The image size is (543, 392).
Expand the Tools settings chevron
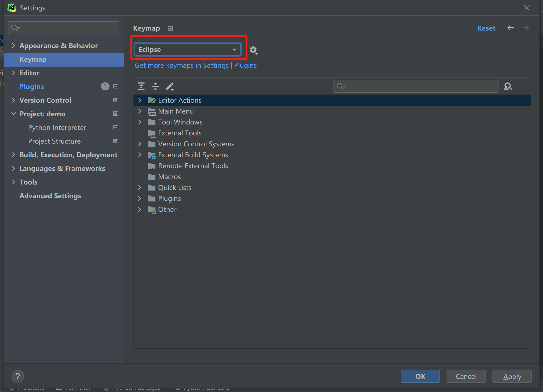[x=13, y=182]
